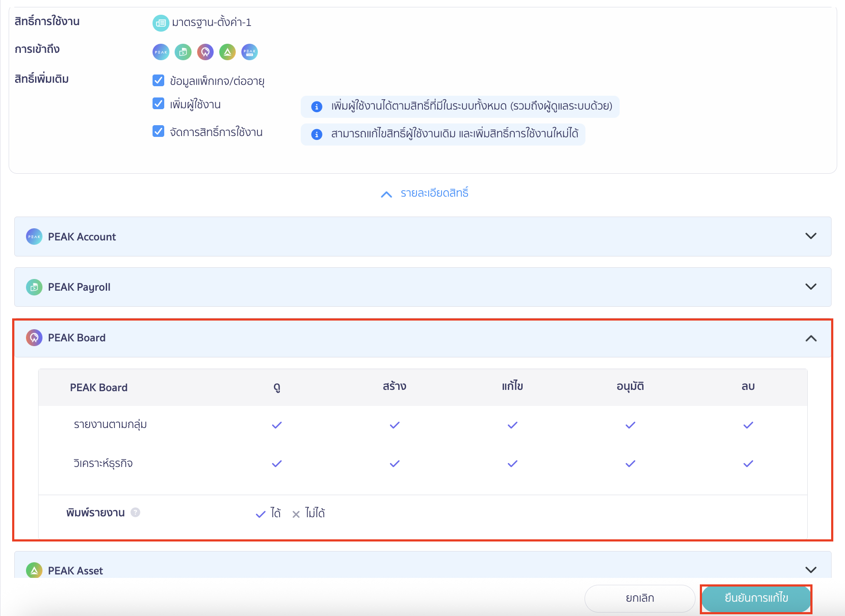Viewport: 845px width, 616px height.
Task: Click the PEAK Tax access icon
Action: [x=250, y=52]
